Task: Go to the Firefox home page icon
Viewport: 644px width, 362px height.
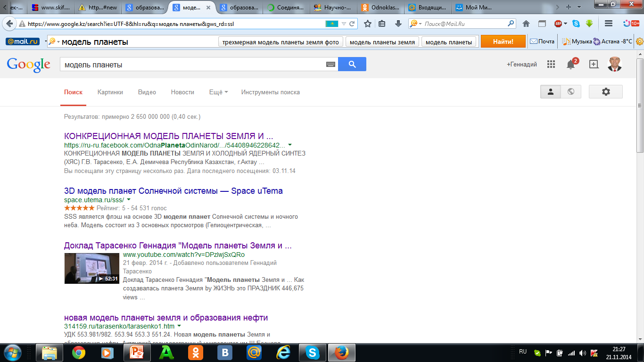Action: click(526, 24)
